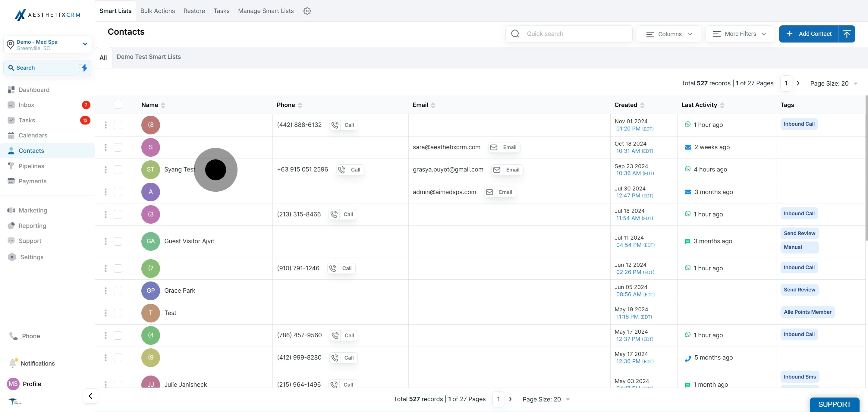Open the Demo - Med Spa location switcher
This screenshot has width=868, height=412.
pyautogui.click(x=47, y=45)
